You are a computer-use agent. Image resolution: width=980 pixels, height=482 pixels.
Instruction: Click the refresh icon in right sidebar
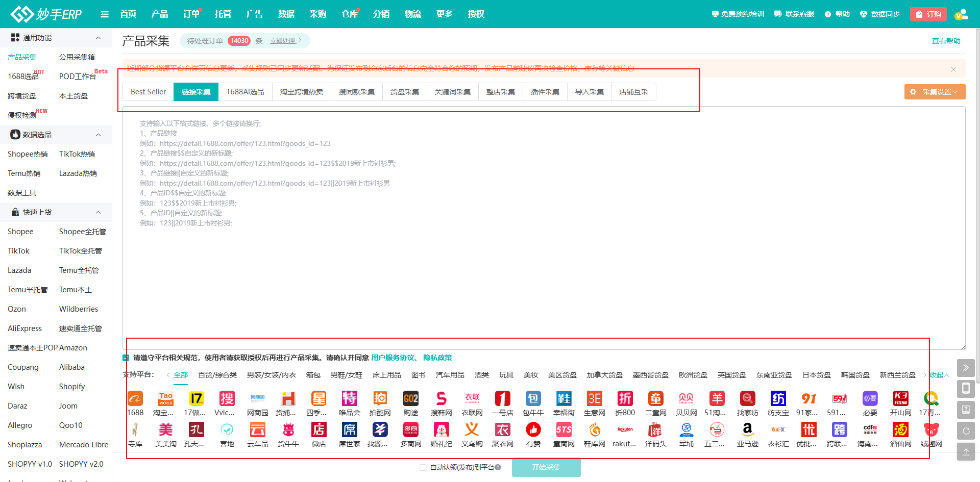coord(966,431)
